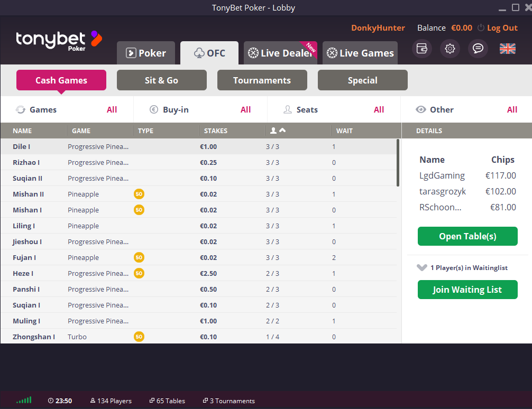Click the tonybet Poker logo
This screenshot has height=409, width=532.
(x=59, y=40)
